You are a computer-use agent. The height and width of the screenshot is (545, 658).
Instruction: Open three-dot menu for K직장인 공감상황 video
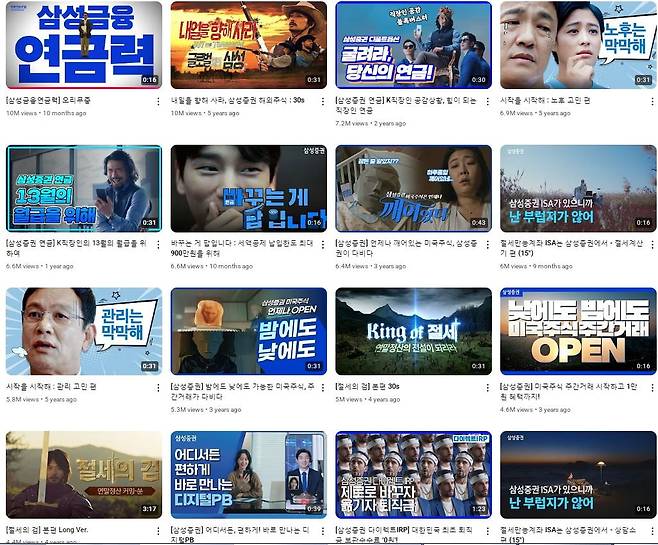click(487, 102)
